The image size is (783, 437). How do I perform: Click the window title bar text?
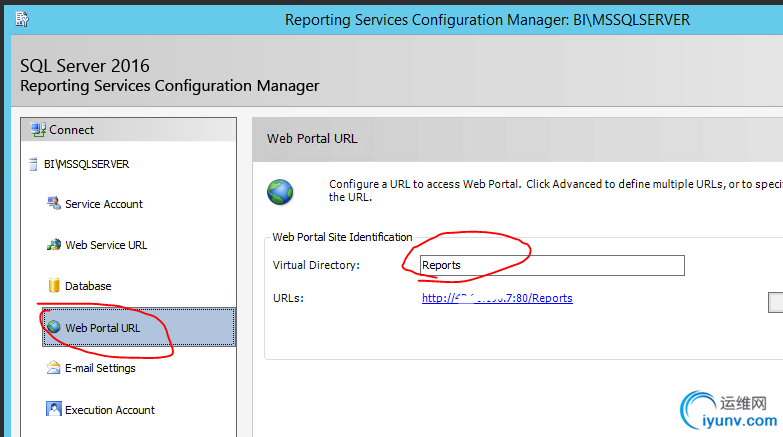pyautogui.click(x=487, y=19)
